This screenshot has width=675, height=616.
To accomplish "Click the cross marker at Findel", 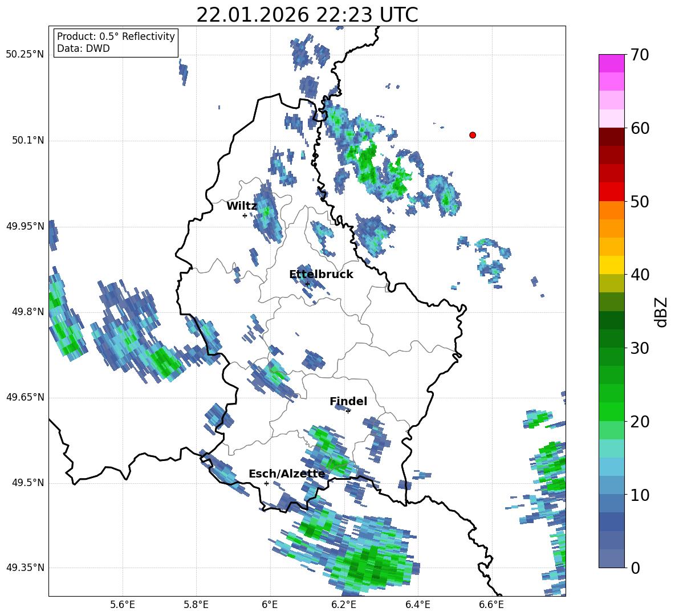I will pyautogui.click(x=348, y=411).
